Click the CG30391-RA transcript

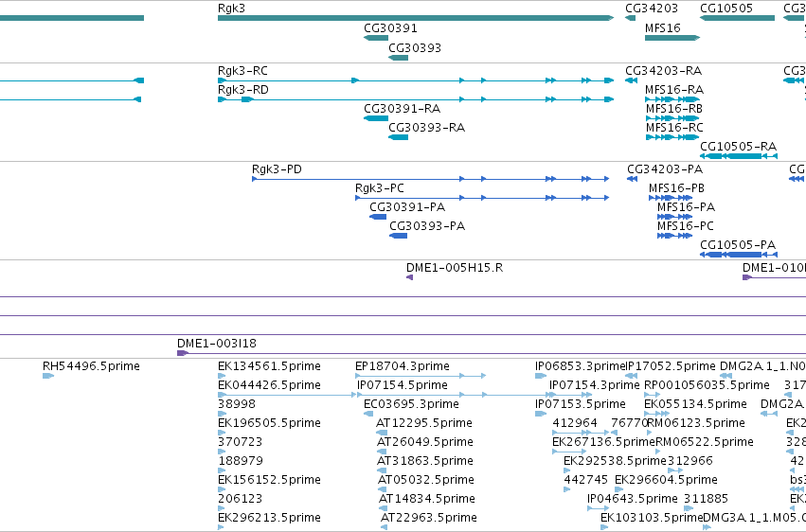376,118
